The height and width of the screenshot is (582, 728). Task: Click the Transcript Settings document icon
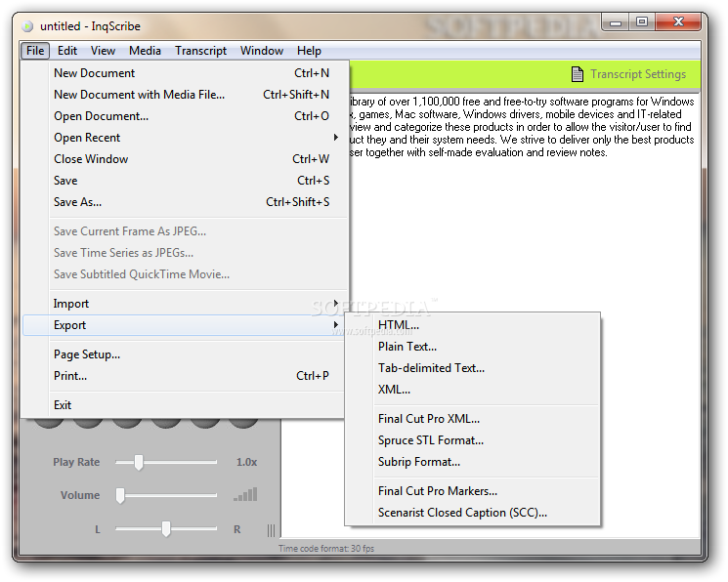click(x=578, y=74)
